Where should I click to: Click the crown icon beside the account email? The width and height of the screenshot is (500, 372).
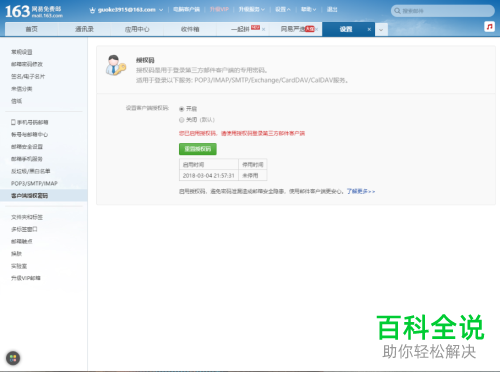[92, 10]
